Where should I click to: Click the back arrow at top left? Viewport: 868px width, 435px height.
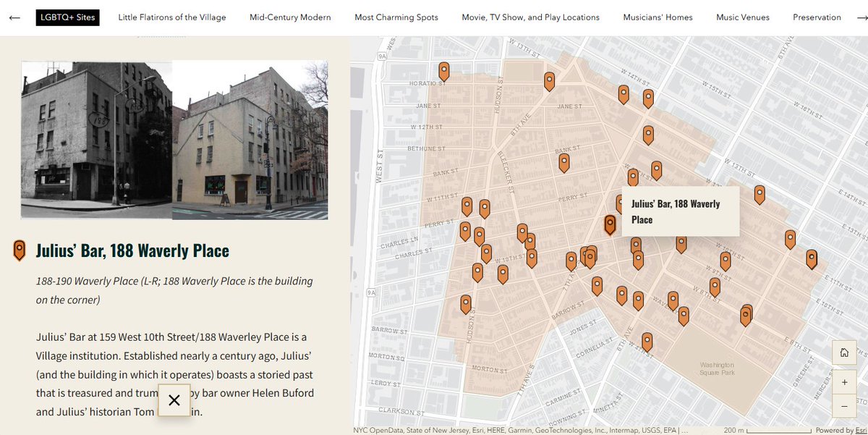[x=14, y=17]
